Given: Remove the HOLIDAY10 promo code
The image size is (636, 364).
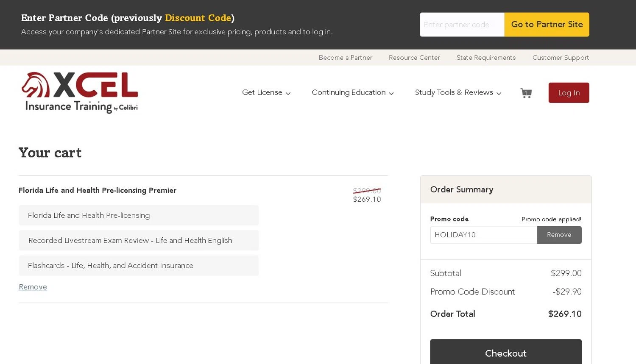Looking at the screenshot, I should point(559,235).
